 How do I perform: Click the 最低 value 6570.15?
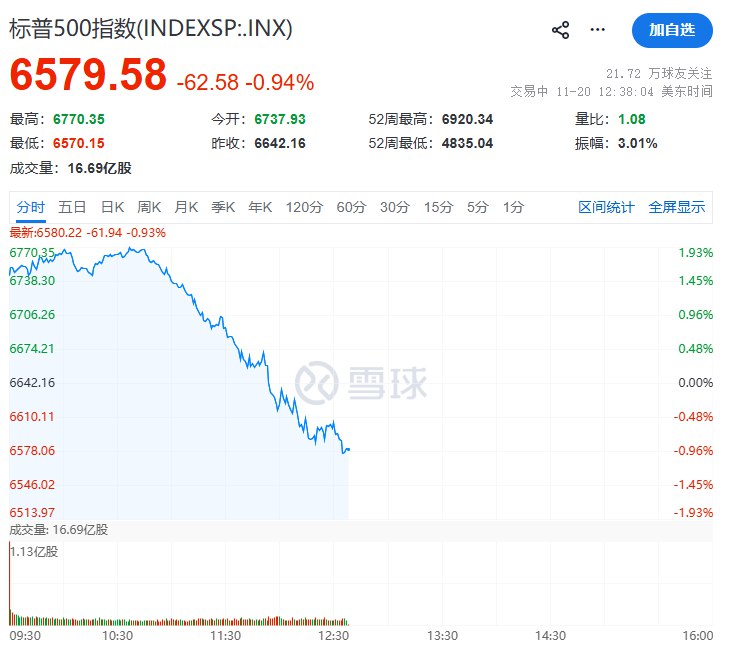(79, 143)
